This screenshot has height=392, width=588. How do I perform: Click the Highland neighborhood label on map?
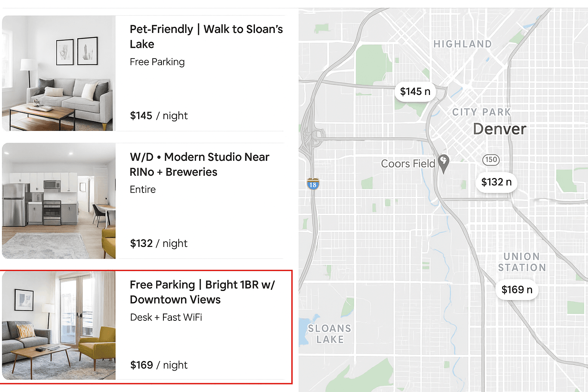click(462, 44)
